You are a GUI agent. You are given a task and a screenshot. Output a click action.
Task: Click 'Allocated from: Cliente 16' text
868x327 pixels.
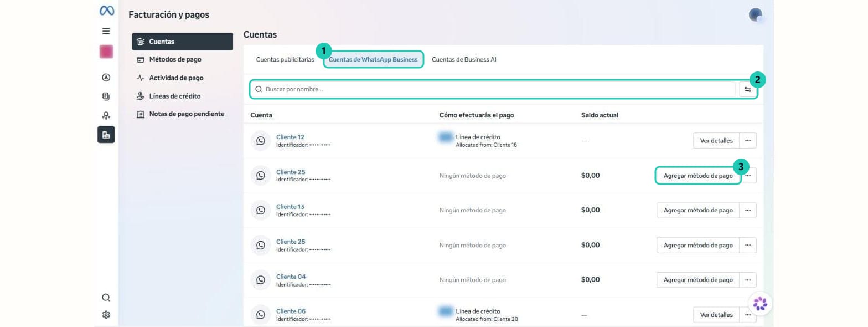(486, 145)
